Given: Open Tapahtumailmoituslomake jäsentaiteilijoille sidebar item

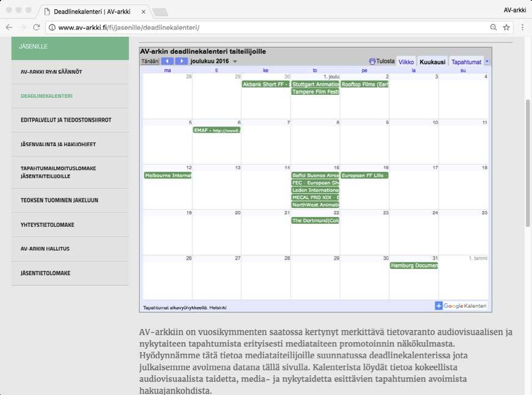Looking at the screenshot, I should click(x=70, y=172).
